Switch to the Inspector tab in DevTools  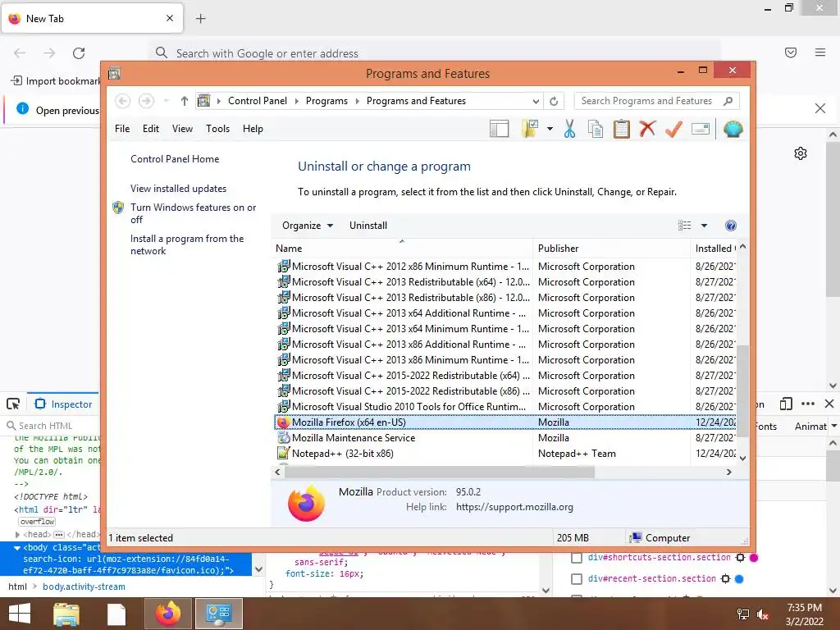63,404
